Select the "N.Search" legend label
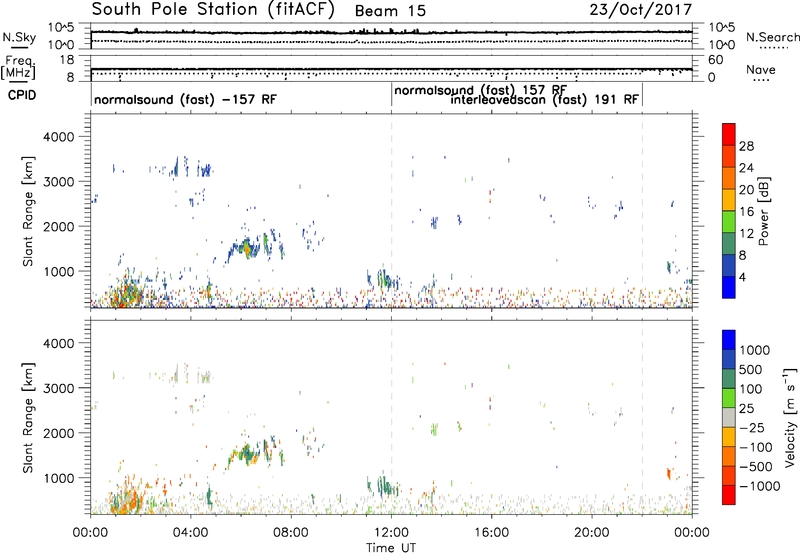 click(x=772, y=37)
